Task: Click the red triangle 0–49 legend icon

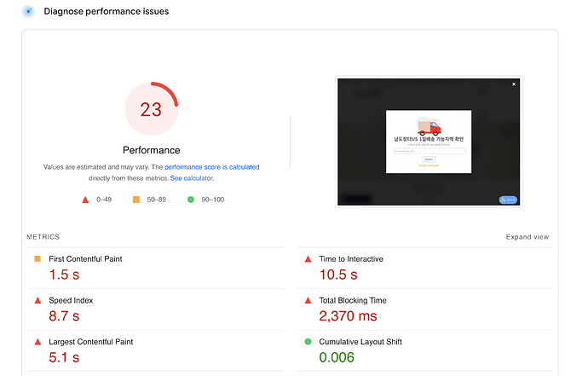Action: click(x=85, y=200)
